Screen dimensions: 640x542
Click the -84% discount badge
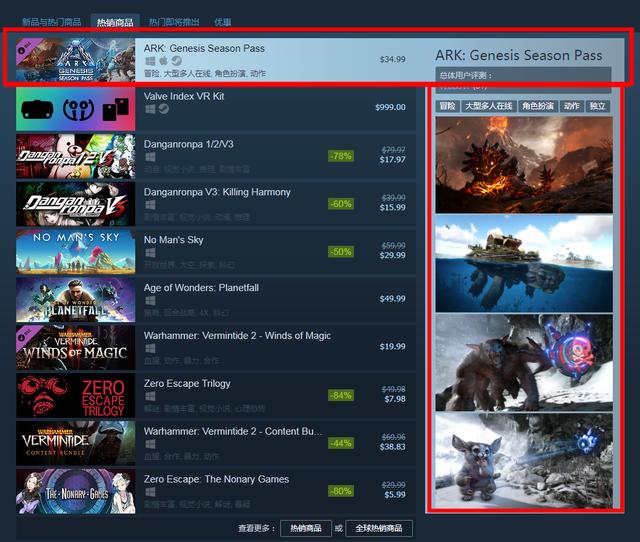(x=341, y=395)
